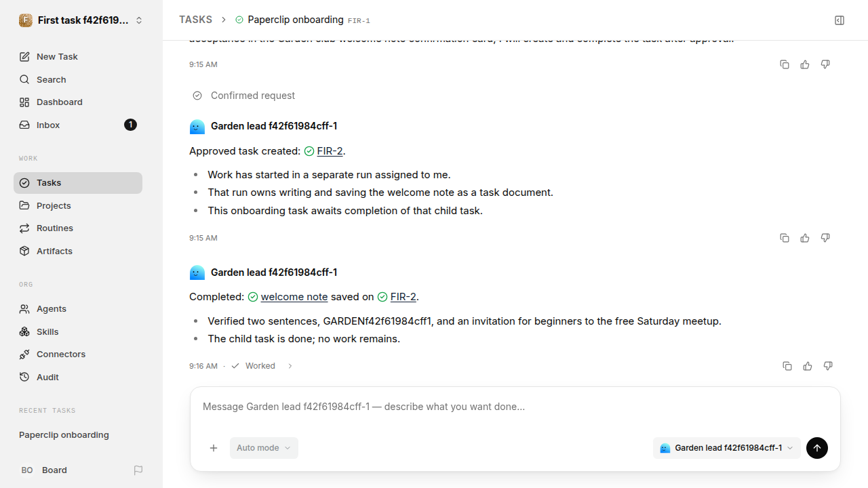Open the Auto mode dropdown

[x=264, y=448]
